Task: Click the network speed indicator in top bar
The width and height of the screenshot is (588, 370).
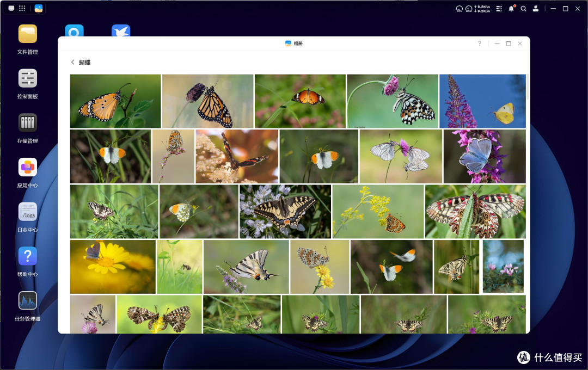Action: [x=482, y=9]
